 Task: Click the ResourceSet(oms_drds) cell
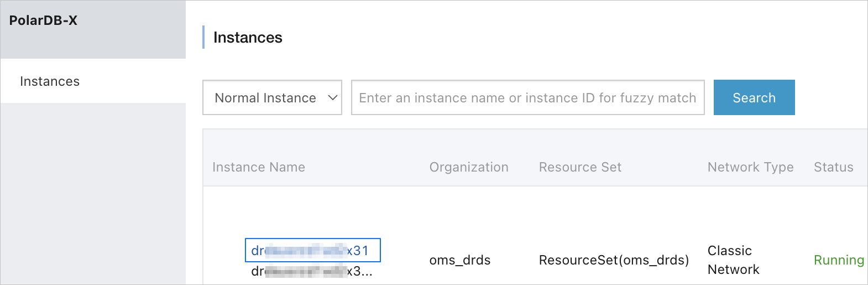(614, 260)
